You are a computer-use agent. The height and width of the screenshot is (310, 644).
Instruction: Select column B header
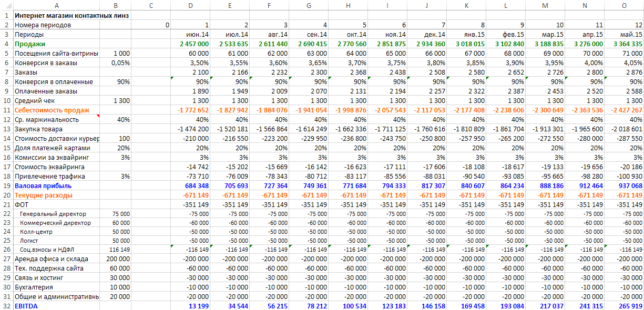[x=116, y=5]
